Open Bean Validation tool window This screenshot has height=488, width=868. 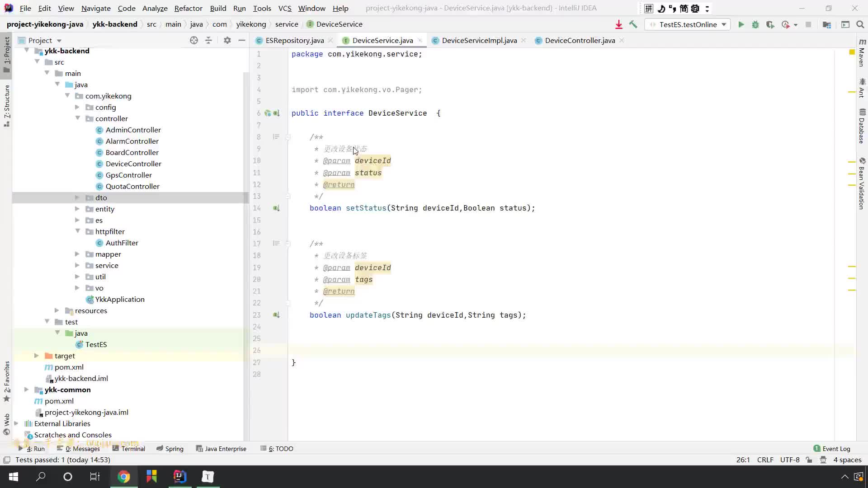862,183
